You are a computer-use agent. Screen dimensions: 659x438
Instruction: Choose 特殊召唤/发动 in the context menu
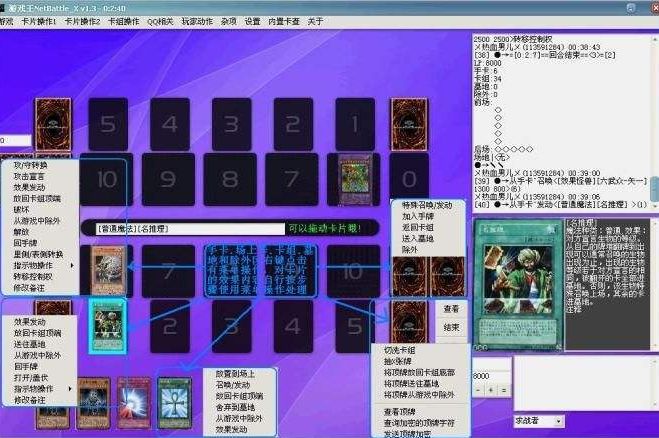pos(427,205)
